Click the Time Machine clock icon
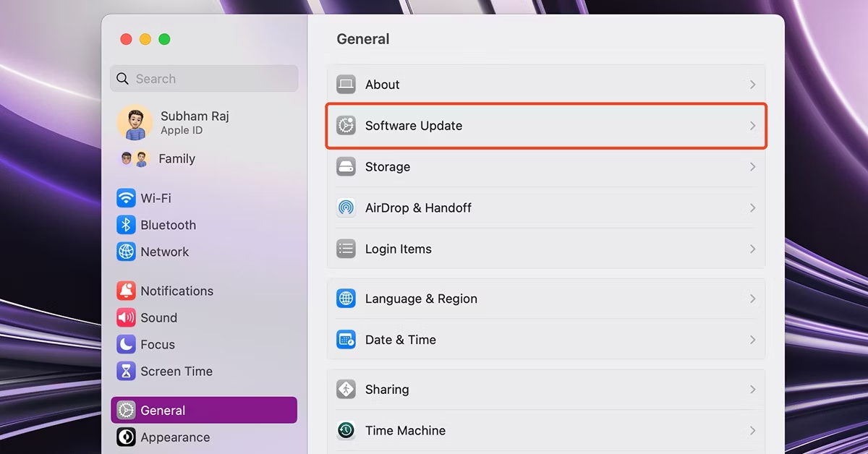This screenshot has height=454, width=868. 346,430
